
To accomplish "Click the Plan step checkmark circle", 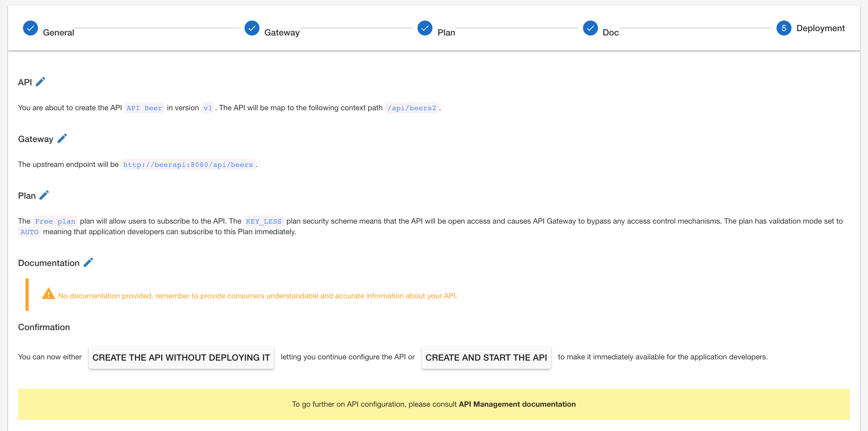I will 425,28.
